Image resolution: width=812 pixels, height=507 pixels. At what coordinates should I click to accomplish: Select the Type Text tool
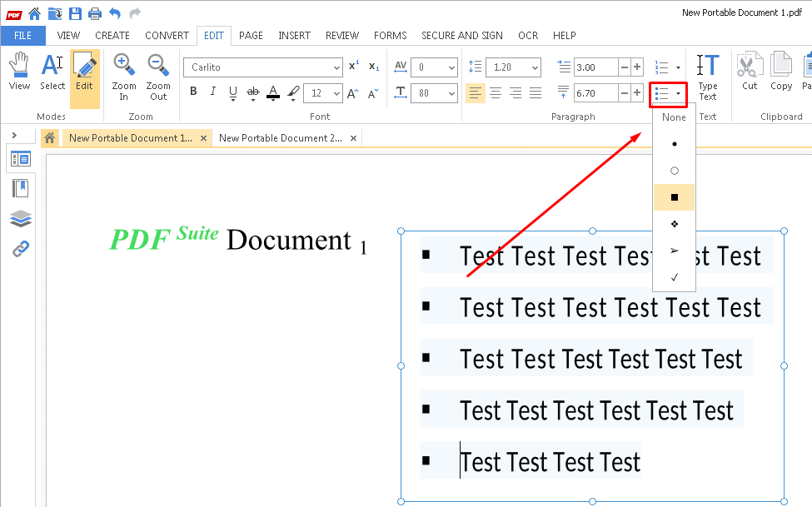(707, 77)
